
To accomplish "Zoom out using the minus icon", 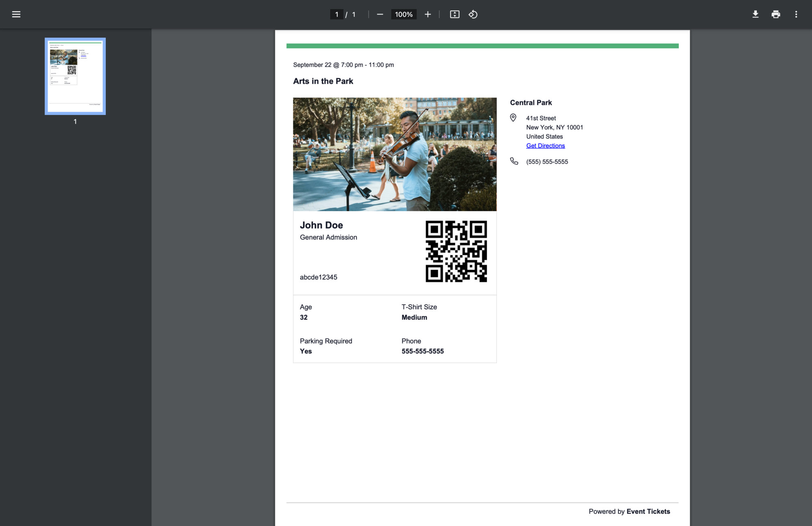I will (380, 14).
